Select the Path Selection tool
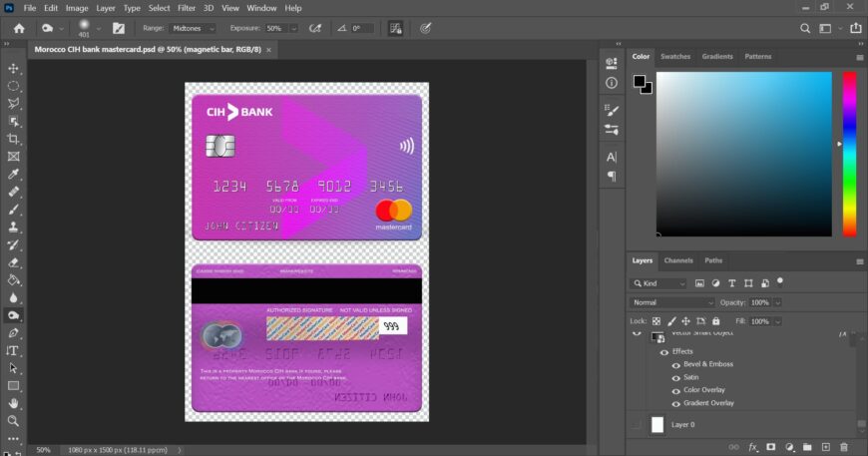 point(13,368)
